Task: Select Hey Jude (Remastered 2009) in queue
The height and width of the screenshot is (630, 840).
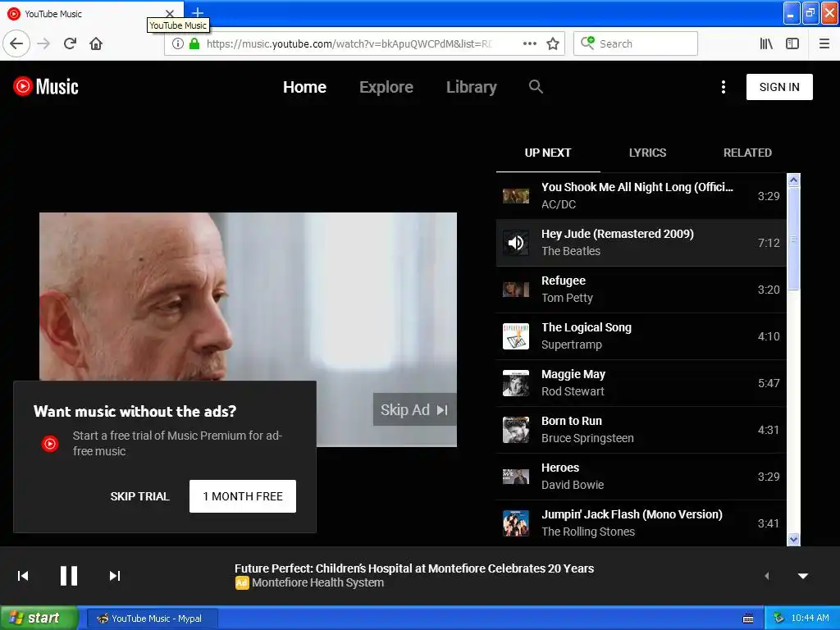Action: pos(641,243)
